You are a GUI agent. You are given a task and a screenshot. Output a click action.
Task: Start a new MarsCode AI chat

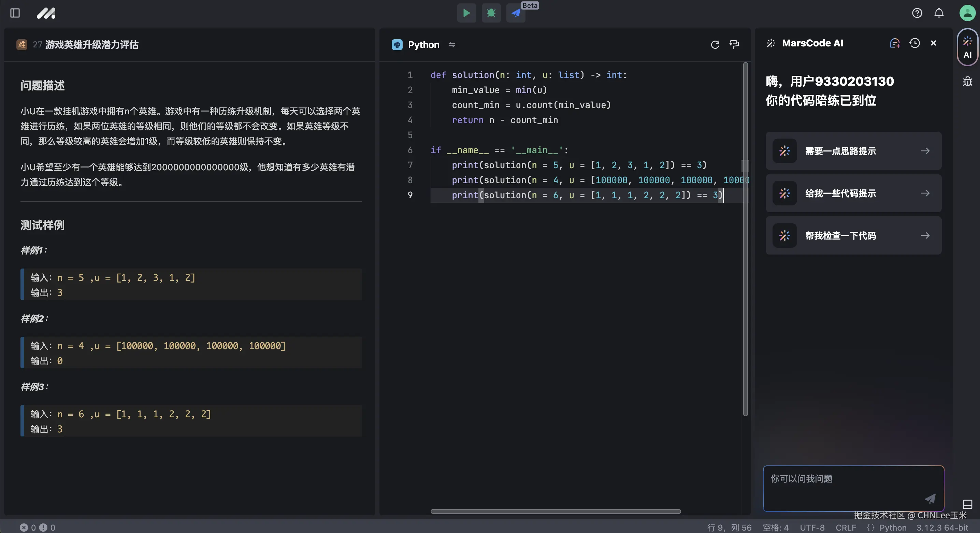(x=895, y=43)
